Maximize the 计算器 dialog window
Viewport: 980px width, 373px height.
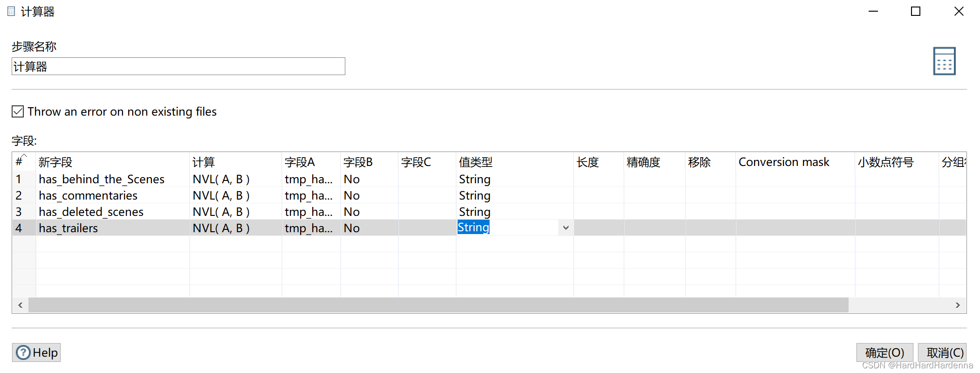point(916,11)
